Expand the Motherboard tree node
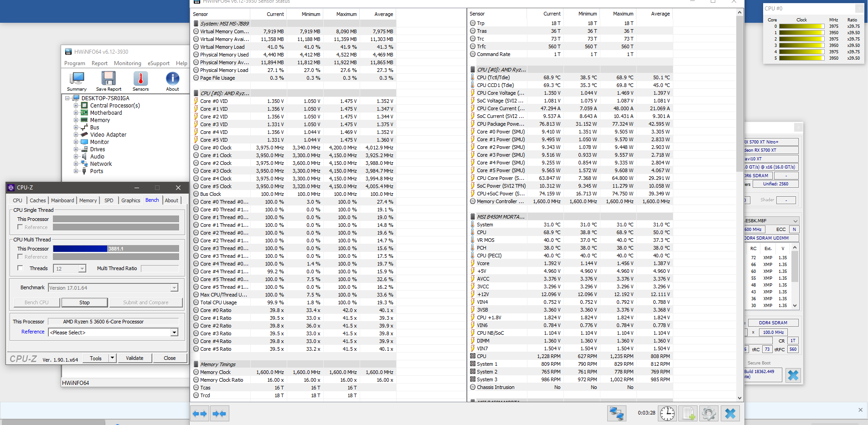This screenshot has width=868, height=425. pos(76,113)
